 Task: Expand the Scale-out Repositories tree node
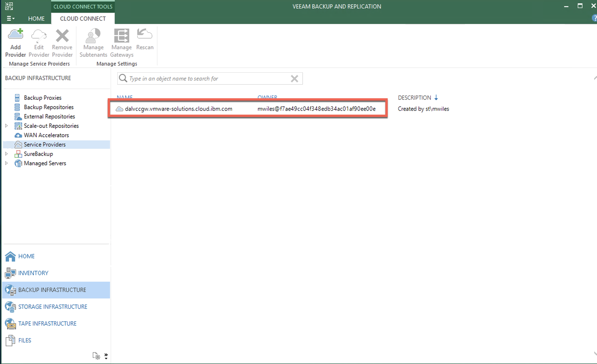(7, 126)
